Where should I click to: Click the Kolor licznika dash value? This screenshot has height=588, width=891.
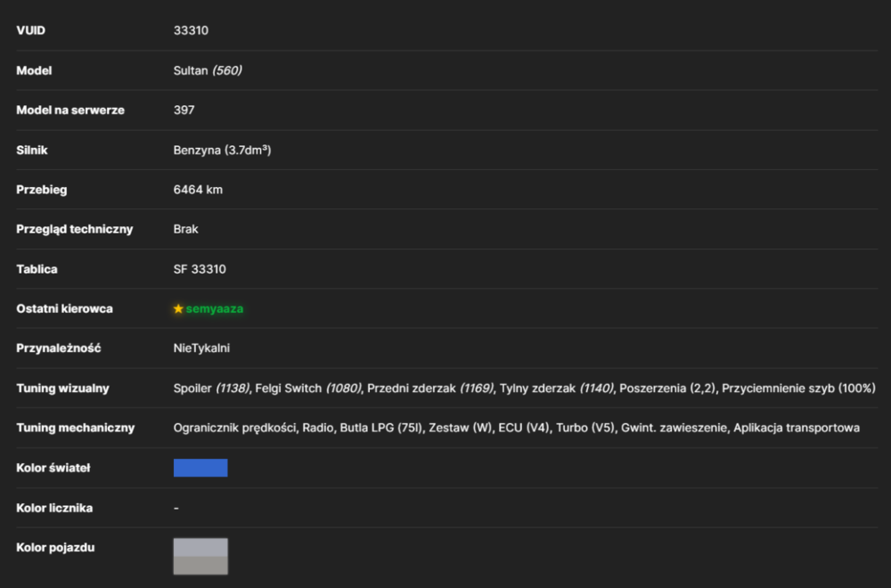pos(176,508)
